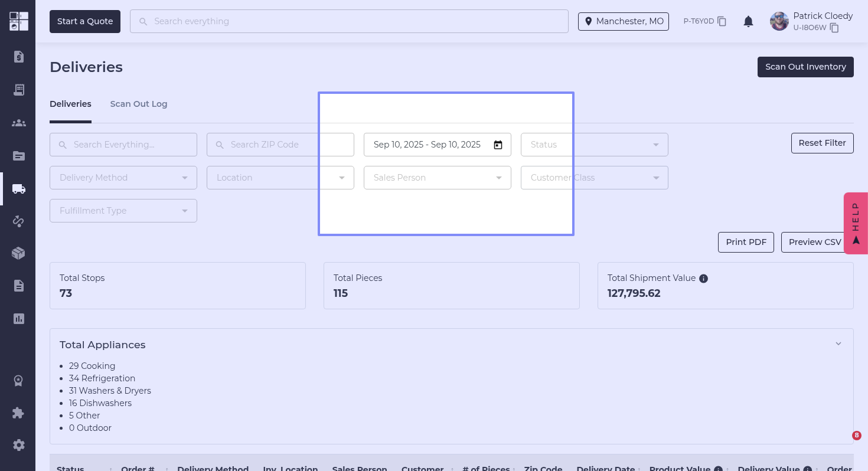Click the calendar icon in date range
This screenshot has width=868, height=471.
(498, 145)
